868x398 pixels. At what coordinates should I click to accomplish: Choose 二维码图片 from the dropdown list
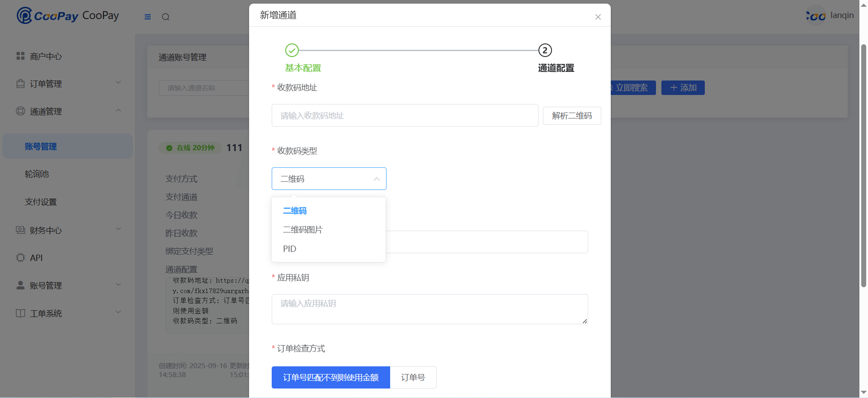point(302,230)
